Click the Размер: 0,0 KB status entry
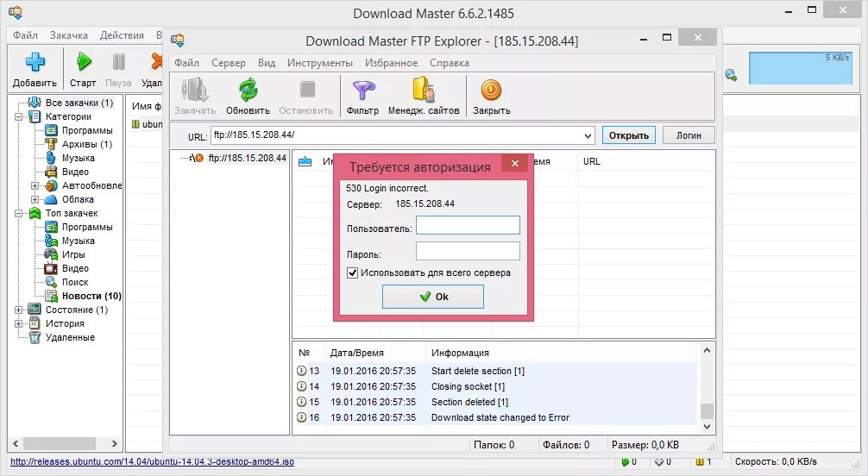This screenshot has height=476, width=868. (x=645, y=445)
